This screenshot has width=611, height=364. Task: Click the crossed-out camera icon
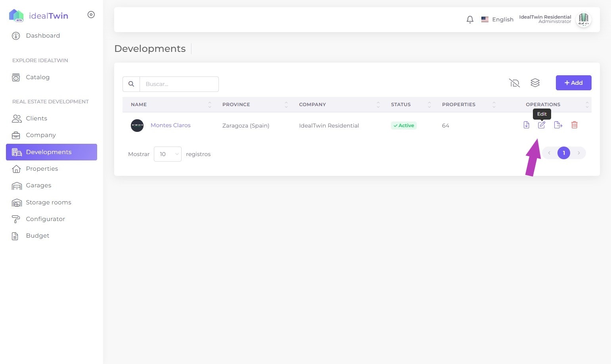click(x=514, y=83)
